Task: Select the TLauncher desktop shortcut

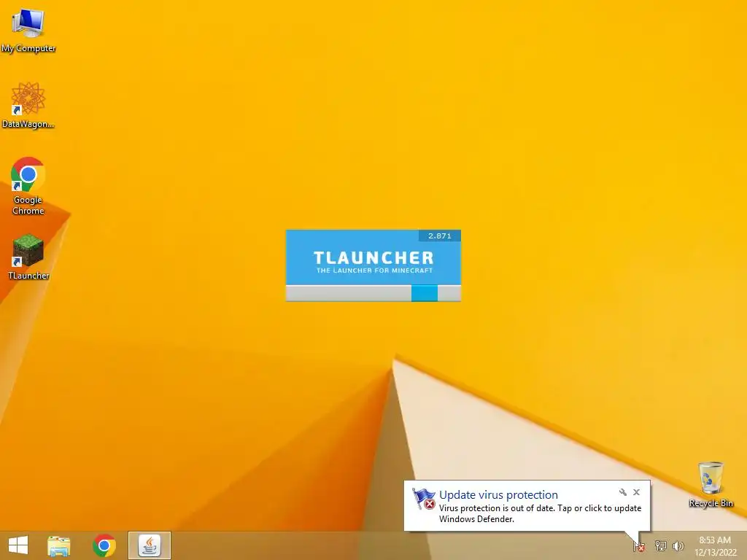Action: coord(28,256)
